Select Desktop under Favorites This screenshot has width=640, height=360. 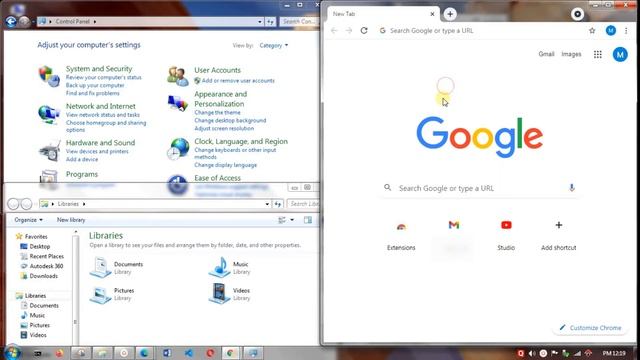point(40,247)
